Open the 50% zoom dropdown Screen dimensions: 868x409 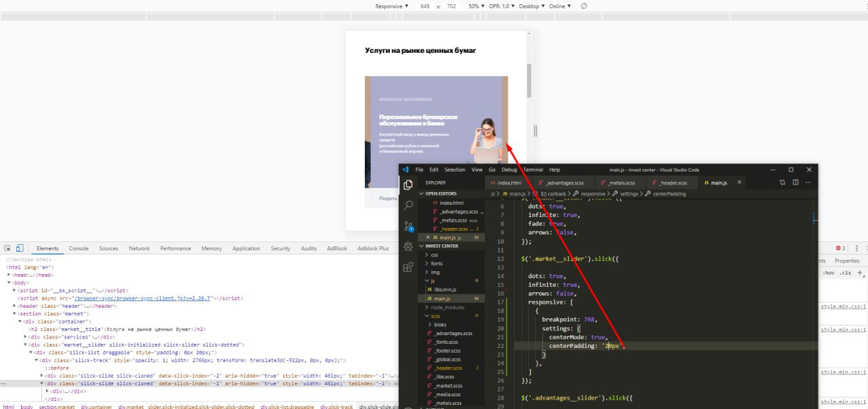pos(476,6)
